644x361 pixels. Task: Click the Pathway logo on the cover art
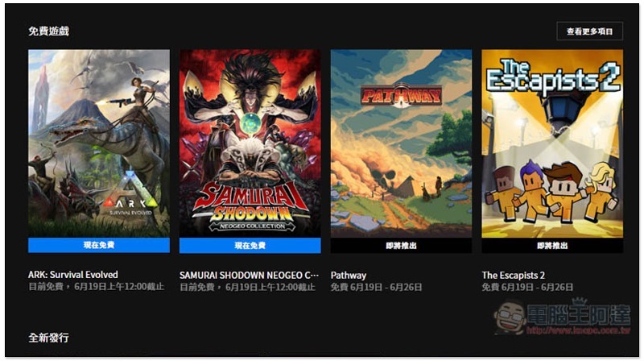401,96
